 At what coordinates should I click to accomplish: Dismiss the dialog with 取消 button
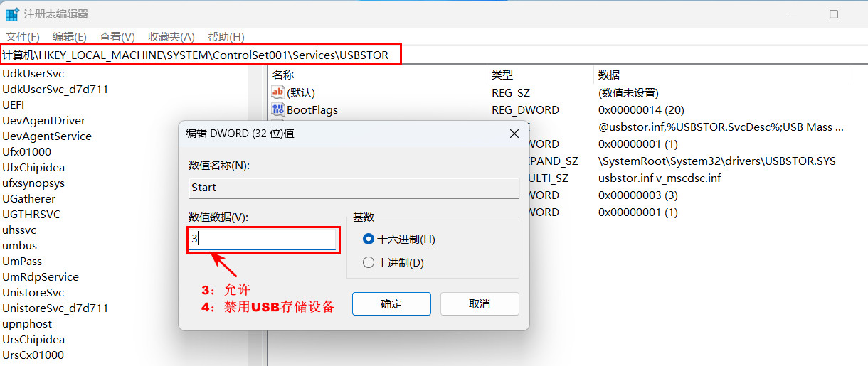coord(480,303)
